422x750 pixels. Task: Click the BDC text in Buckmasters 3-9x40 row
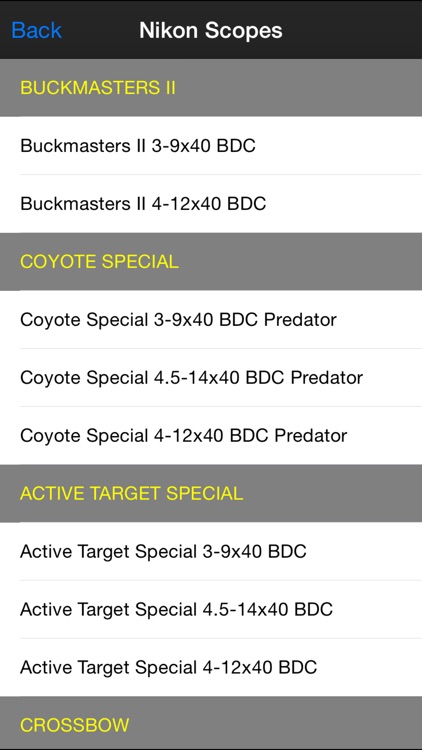pos(236,145)
